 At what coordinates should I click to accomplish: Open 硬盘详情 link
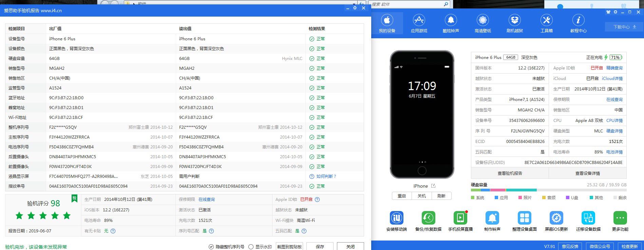pos(614,131)
